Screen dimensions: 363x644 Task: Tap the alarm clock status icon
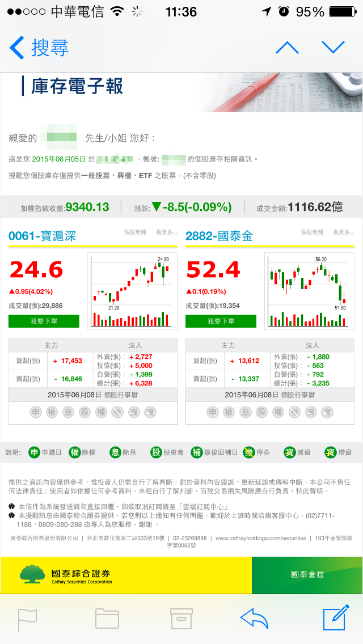pyautogui.click(x=284, y=11)
